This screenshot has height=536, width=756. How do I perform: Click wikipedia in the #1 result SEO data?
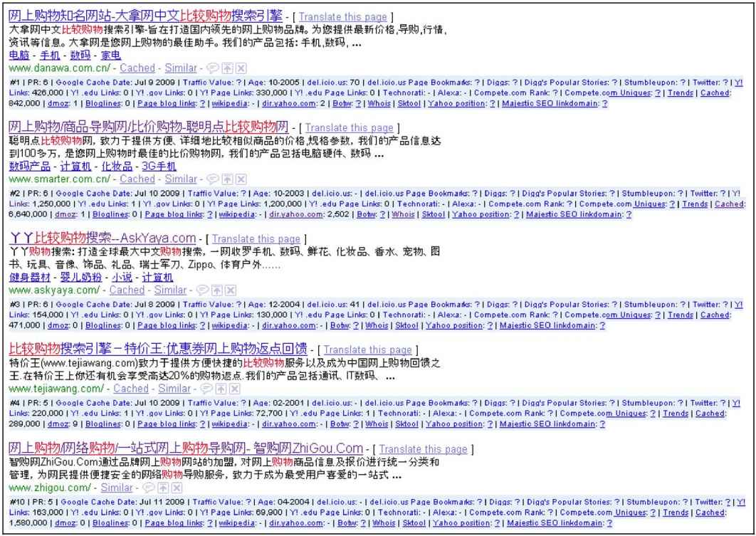[230, 104]
